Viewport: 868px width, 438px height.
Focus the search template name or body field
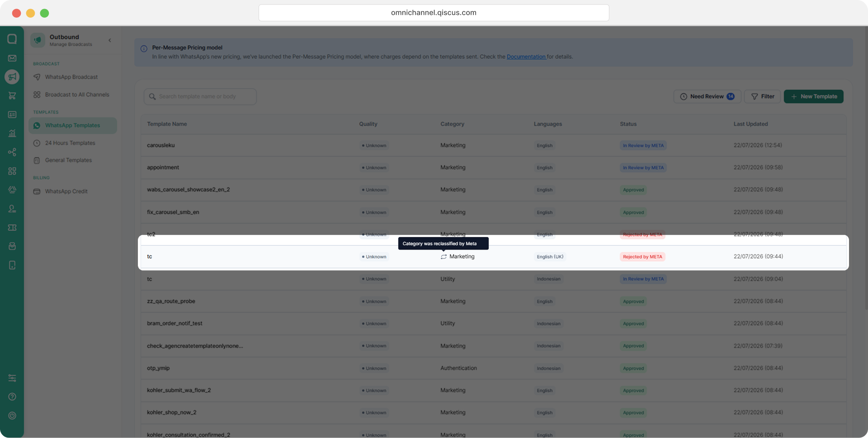pos(200,96)
